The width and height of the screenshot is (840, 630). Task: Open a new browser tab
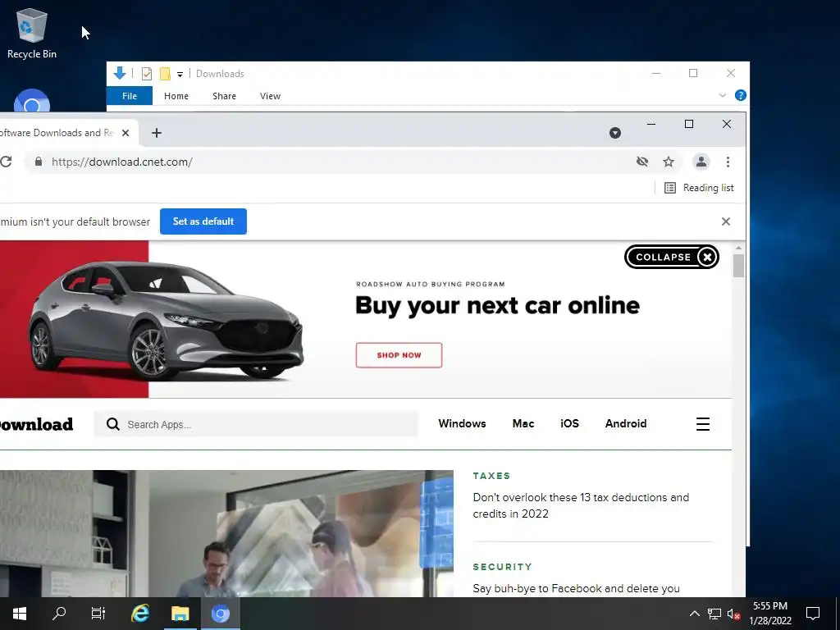point(157,133)
